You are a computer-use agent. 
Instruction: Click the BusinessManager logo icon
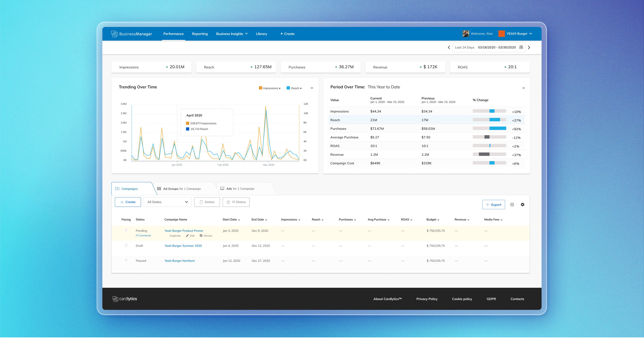click(x=114, y=34)
